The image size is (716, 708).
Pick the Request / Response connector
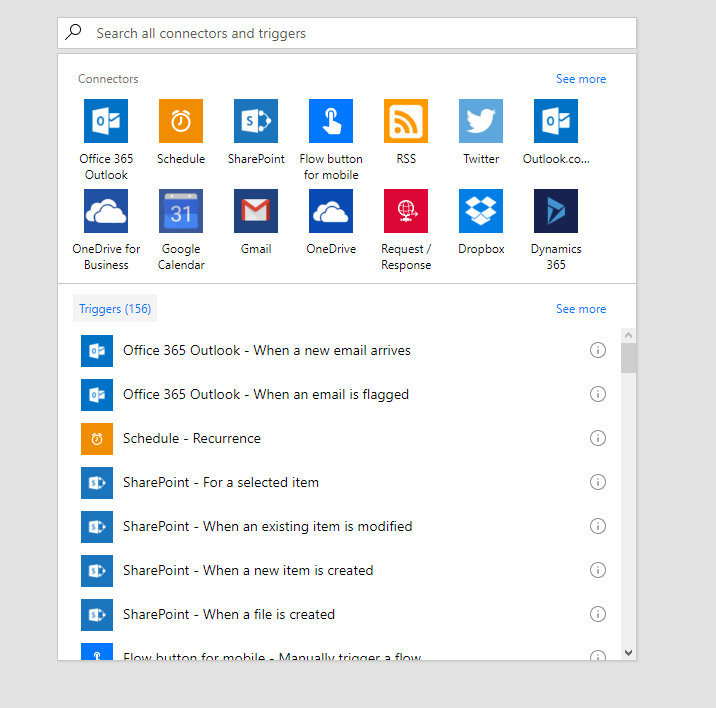[406, 211]
